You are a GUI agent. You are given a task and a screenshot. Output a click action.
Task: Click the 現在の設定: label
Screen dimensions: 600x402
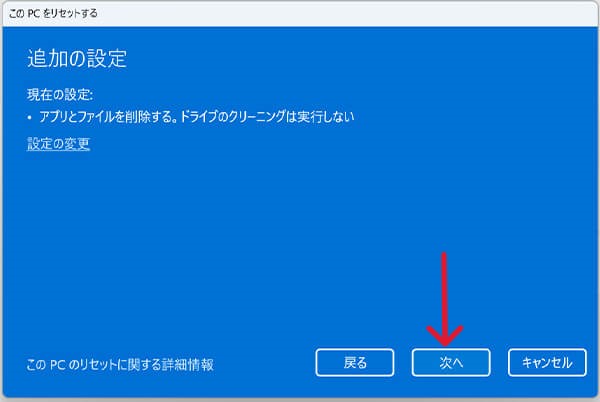tap(60, 94)
